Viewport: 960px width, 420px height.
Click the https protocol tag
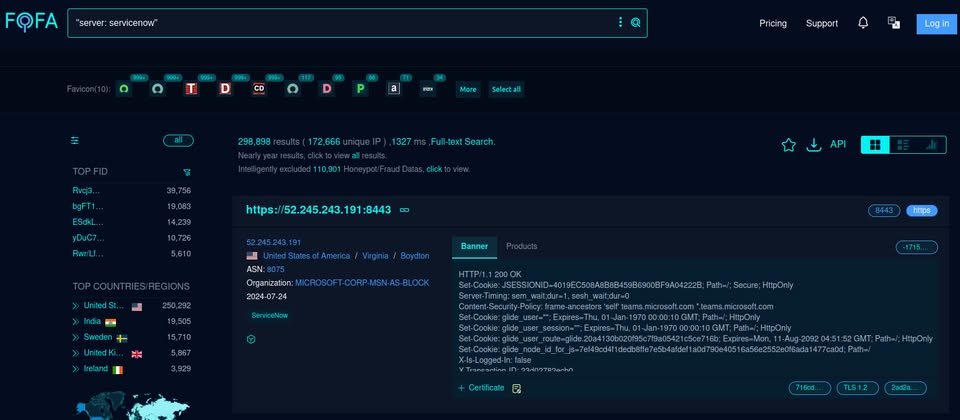[921, 211]
